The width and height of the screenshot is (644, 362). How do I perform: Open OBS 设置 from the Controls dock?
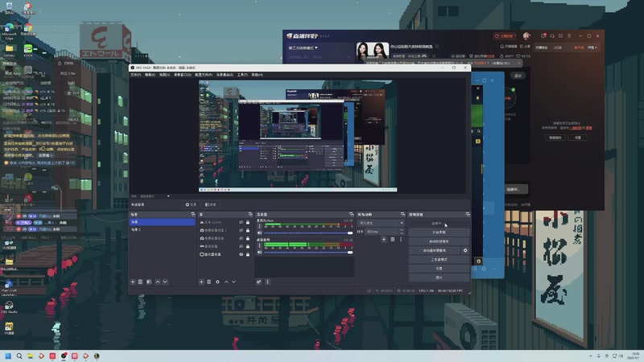439,269
